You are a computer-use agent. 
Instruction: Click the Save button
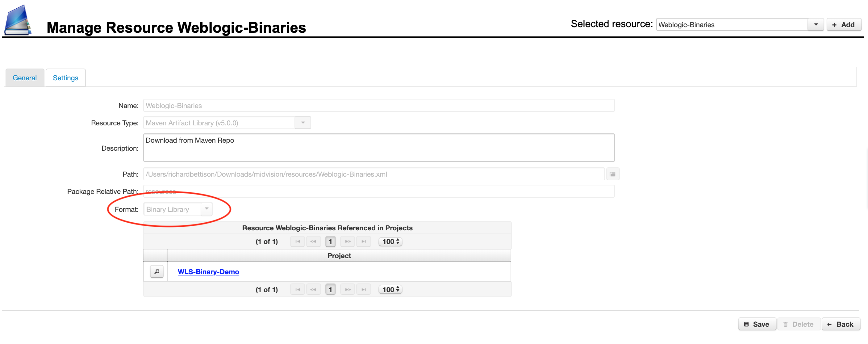757,324
